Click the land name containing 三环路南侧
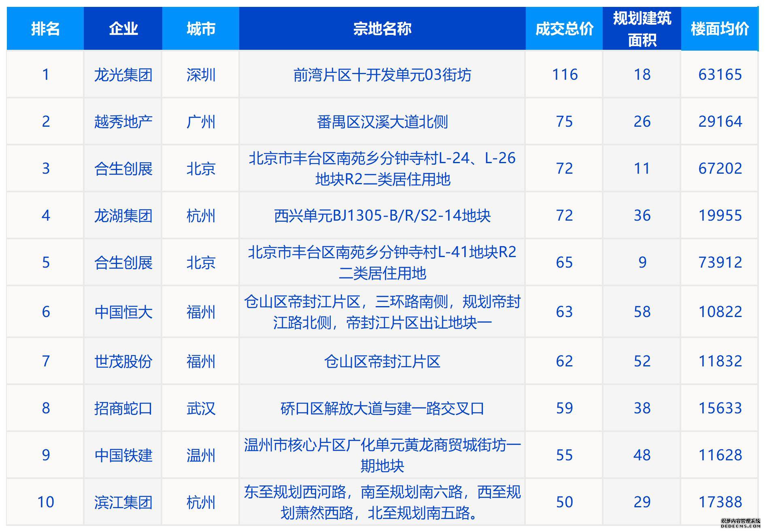Screen dimensions: 765x532 pyautogui.click(x=382, y=312)
